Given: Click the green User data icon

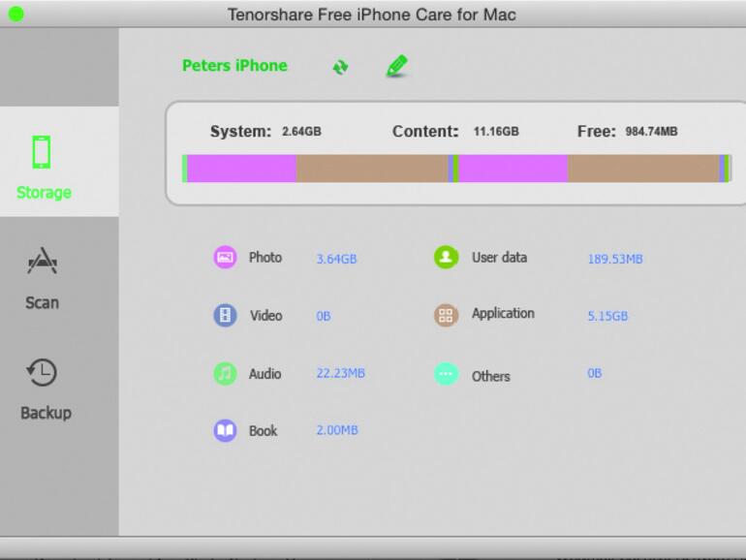Looking at the screenshot, I should [x=446, y=257].
